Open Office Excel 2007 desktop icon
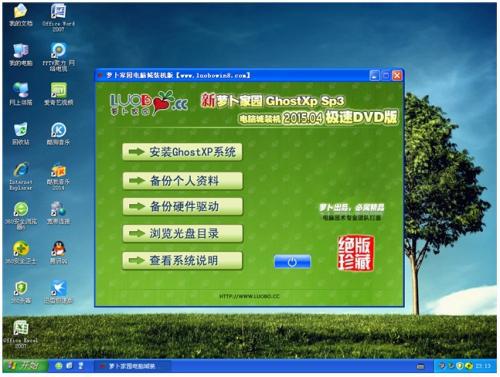Image resolution: width=500 pixels, height=377 pixels. coord(21,333)
